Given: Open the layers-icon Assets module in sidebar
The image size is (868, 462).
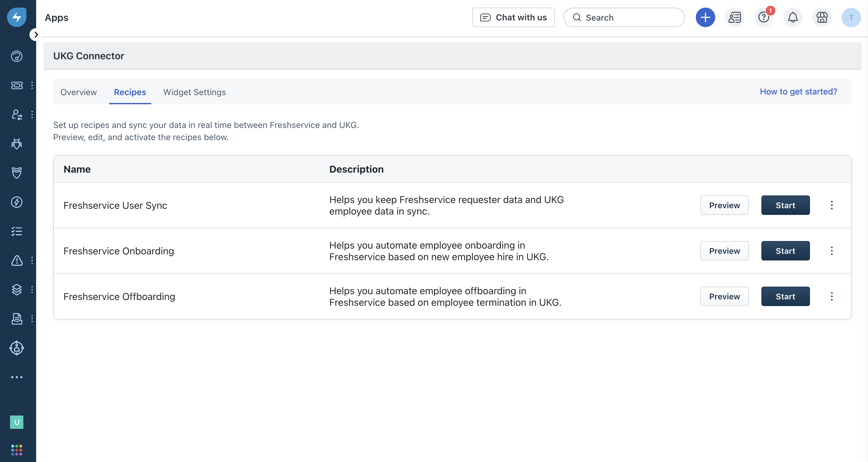Looking at the screenshot, I should 16,290.
